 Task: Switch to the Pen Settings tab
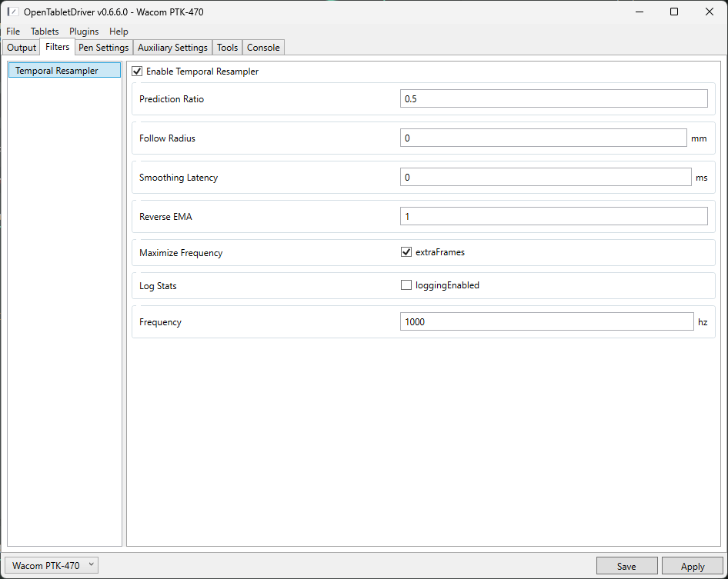point(103,48)
